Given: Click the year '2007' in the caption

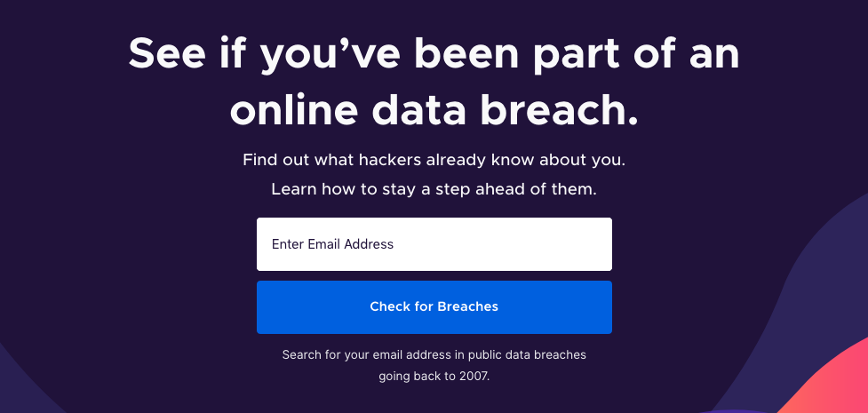Looking at the screenshot, I should coord(474,377).
